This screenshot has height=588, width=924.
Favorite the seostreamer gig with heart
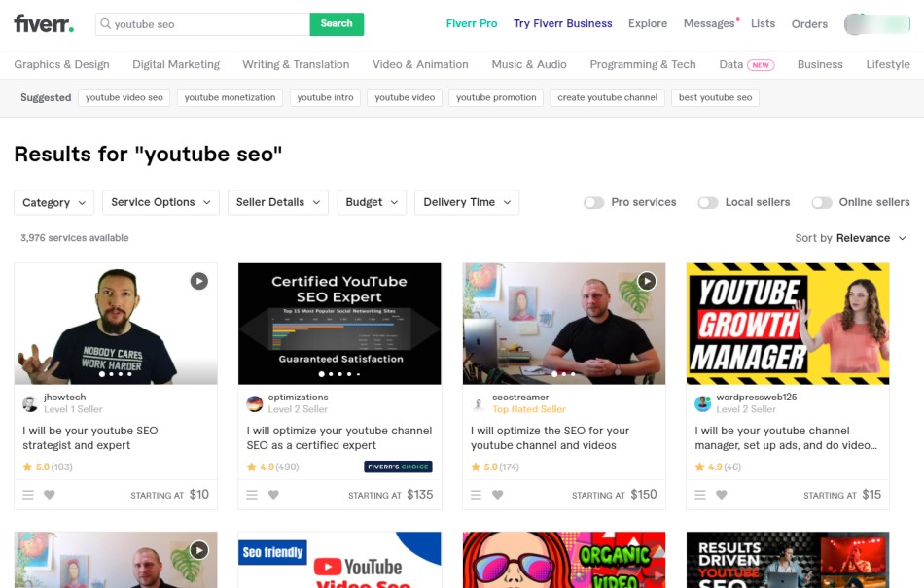pyautogui.click(x=498, y=495)
